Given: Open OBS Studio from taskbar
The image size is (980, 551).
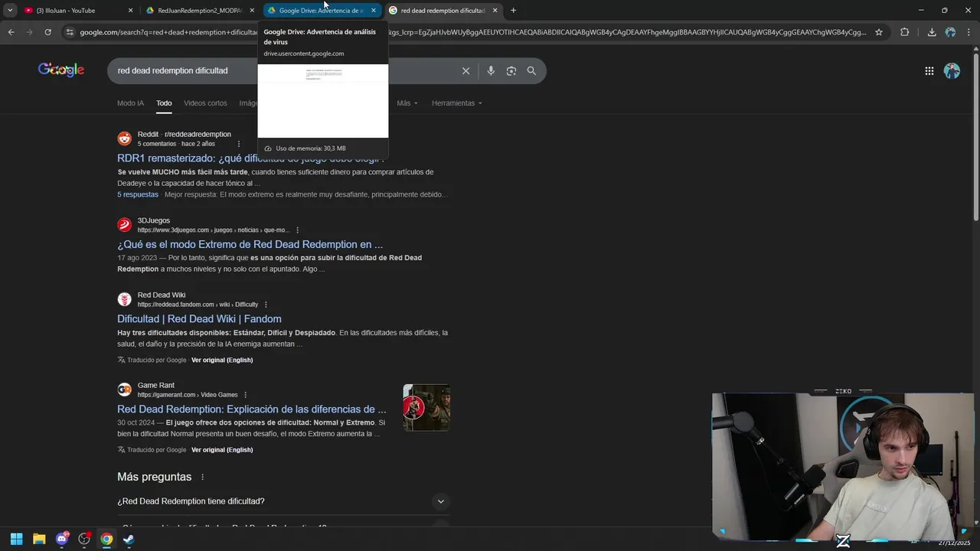Looking at the screenshot, I should pos(84,539).
